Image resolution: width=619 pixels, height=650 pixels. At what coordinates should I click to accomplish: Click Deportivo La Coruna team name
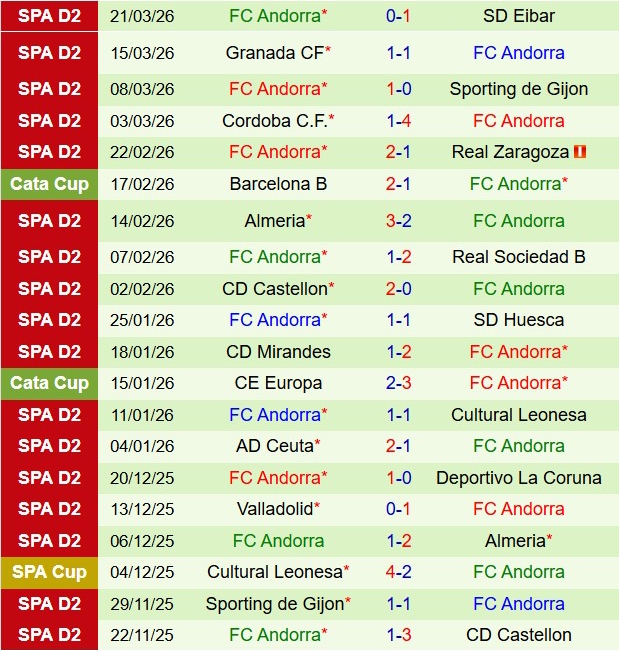click(518, 478)
